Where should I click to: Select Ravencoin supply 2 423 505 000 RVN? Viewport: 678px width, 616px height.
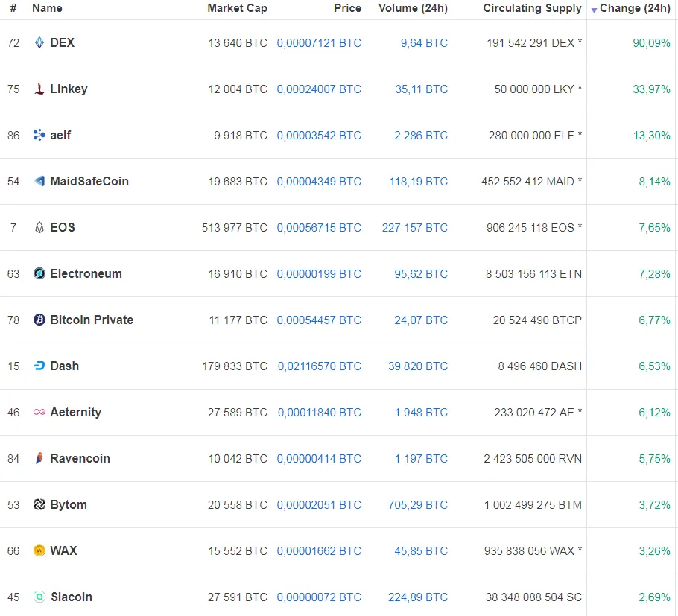533,459
